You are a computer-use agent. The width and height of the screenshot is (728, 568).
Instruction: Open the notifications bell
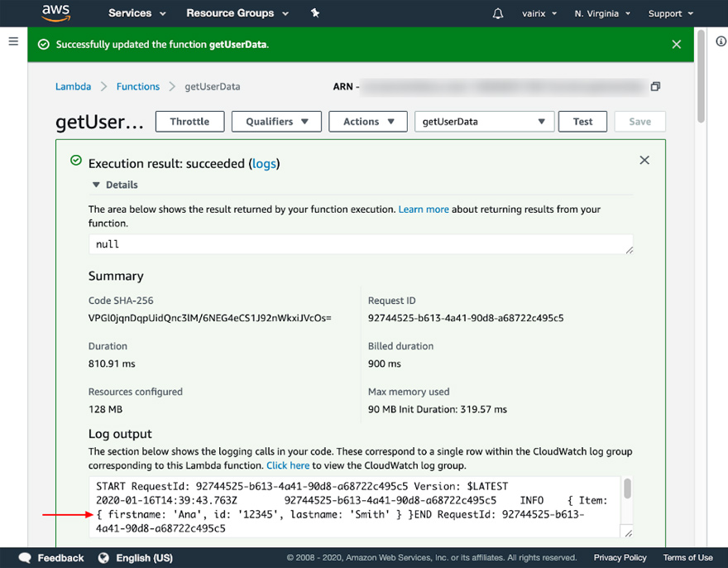coord(497,12)
